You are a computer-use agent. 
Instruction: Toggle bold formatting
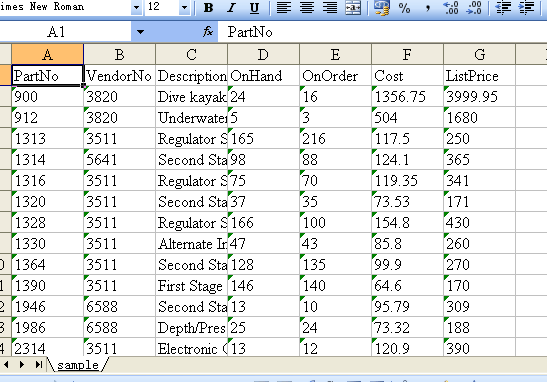(x=208, y=7)
